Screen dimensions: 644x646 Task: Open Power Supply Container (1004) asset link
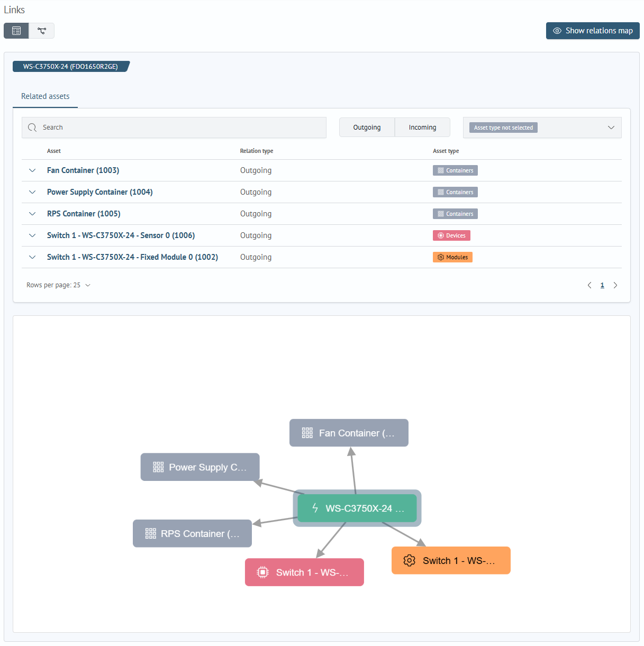(x=99, y=192)
